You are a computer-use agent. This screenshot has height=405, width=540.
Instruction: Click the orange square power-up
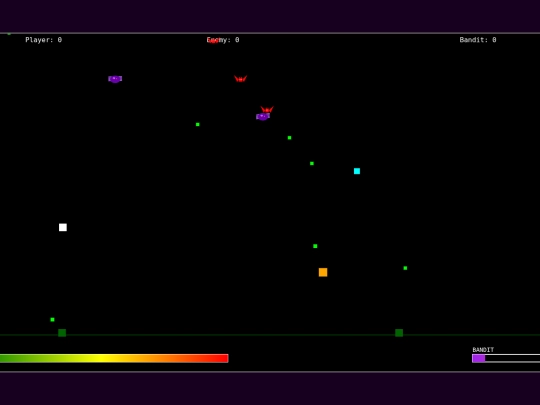click(323, 272)
